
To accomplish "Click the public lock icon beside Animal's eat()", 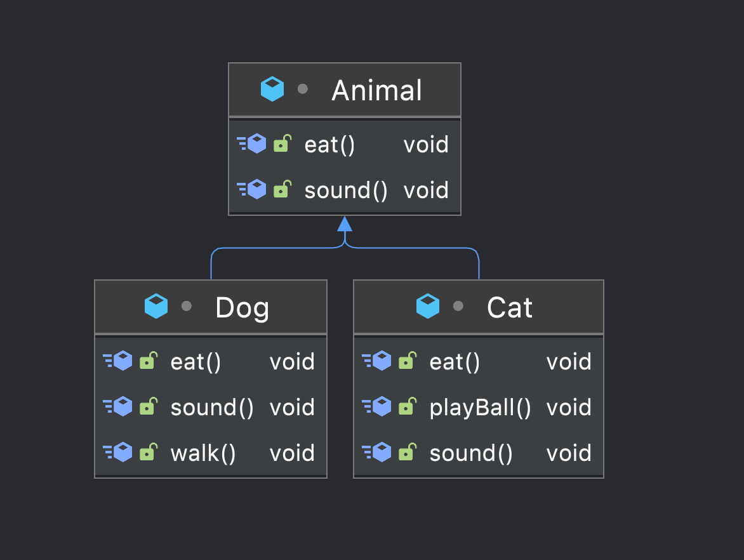I will pos(282,144).
